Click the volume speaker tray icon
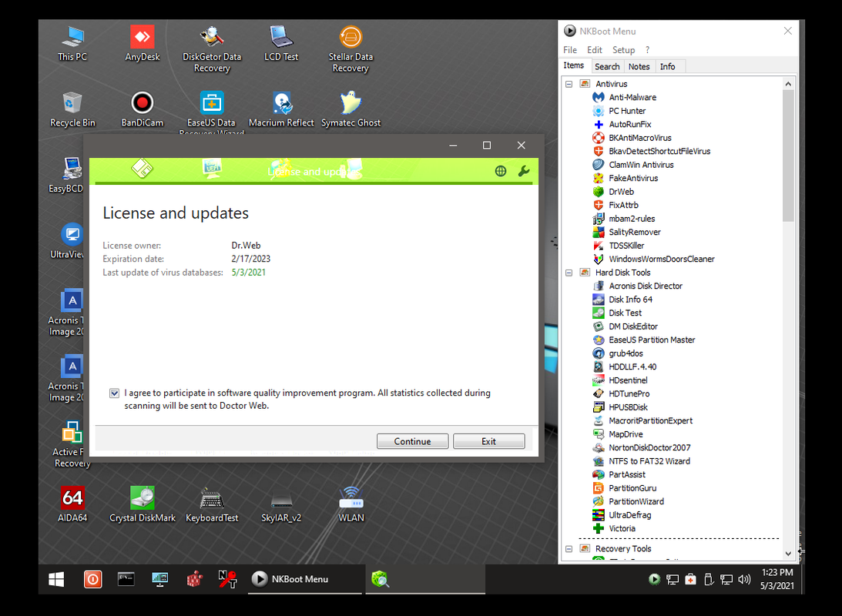The height and width of the screenshot is (616, 842). (x=744, y=580)
